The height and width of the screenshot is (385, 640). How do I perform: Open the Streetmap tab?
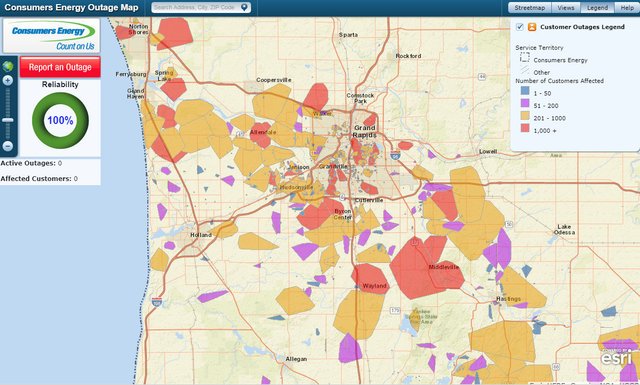coord(529,8)
